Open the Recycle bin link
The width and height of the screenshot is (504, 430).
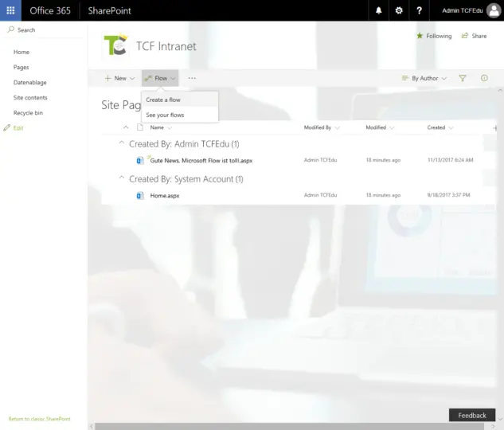(x=28, y=113)
